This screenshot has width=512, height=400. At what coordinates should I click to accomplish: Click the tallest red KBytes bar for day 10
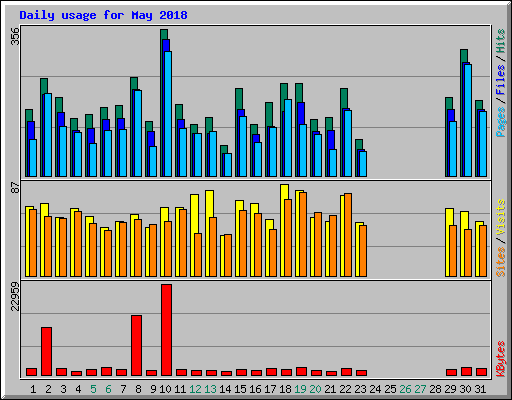point(166,330)
